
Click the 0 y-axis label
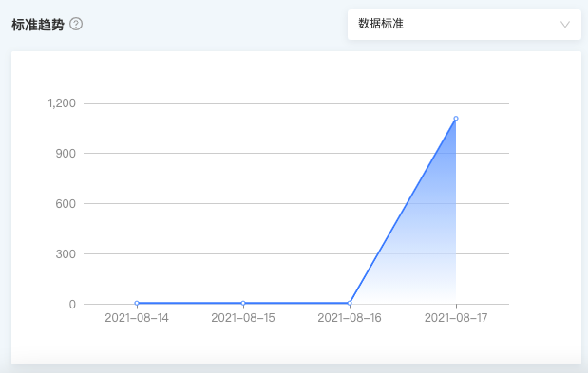72,305
